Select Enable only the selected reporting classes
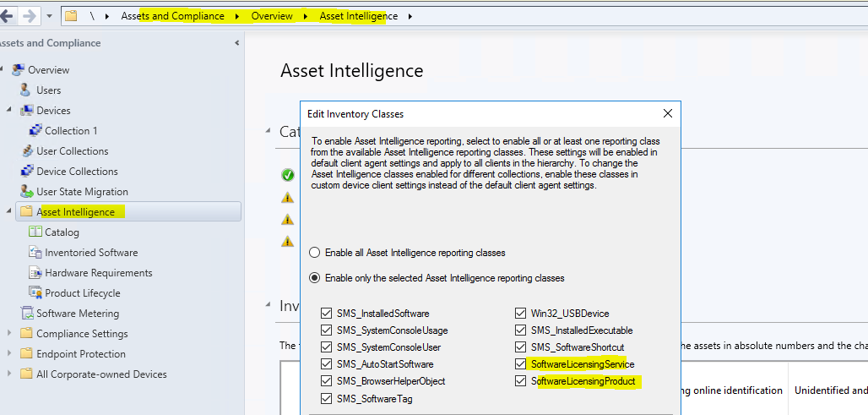 (x=314, y=278)
